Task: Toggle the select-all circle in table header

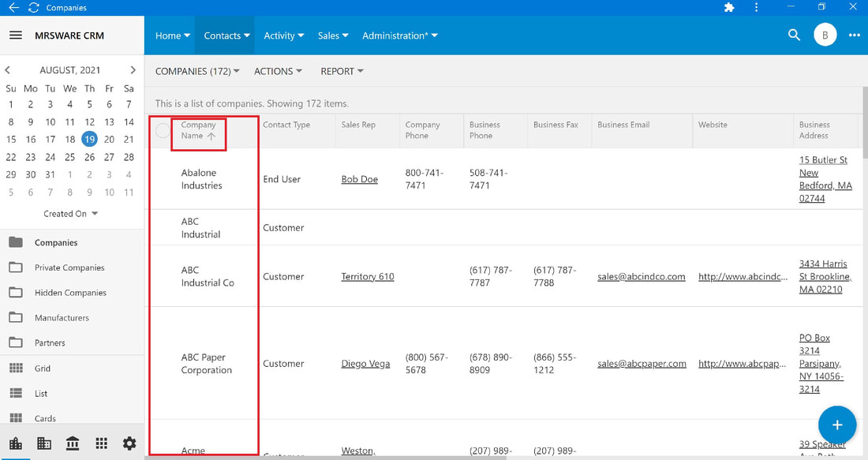Action: point(163,131)
